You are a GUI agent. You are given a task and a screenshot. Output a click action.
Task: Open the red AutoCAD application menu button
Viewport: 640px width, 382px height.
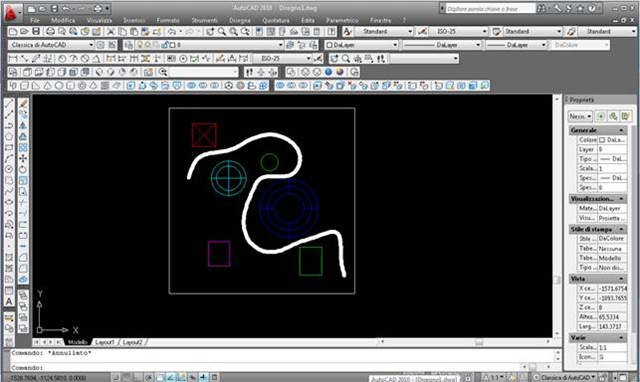tap(11, 13)
